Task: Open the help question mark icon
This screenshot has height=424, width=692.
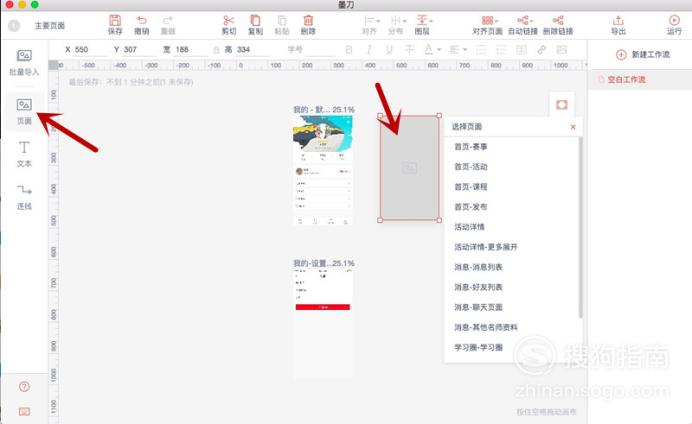Action: pos(24,386)
